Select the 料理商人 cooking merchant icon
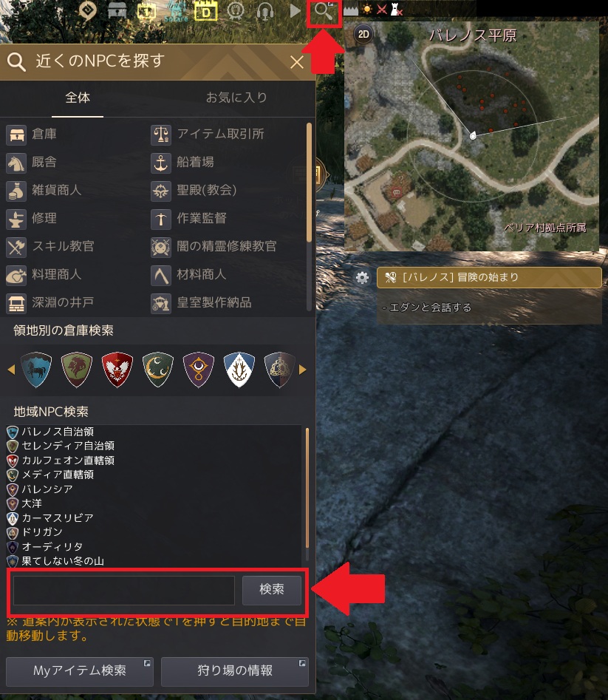This screenshot has height=700, width=608. coord(16,275)
